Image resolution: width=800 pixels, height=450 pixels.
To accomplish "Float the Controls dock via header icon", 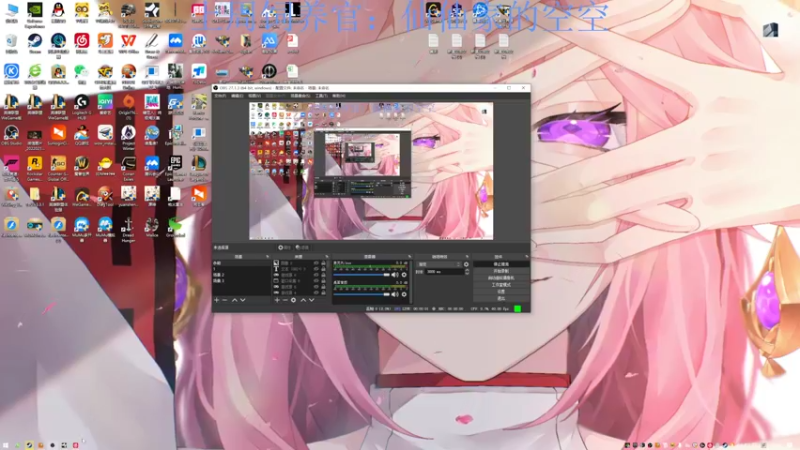I will tap(527, 257).
